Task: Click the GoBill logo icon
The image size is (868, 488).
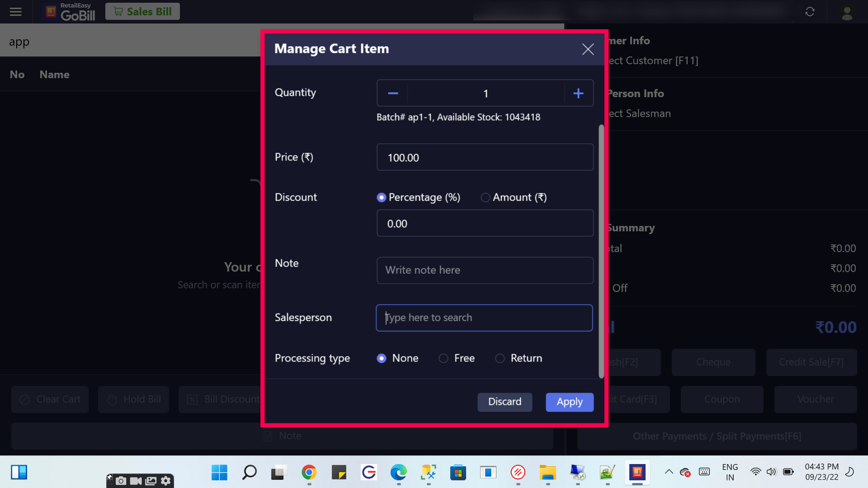Action: 51,12
